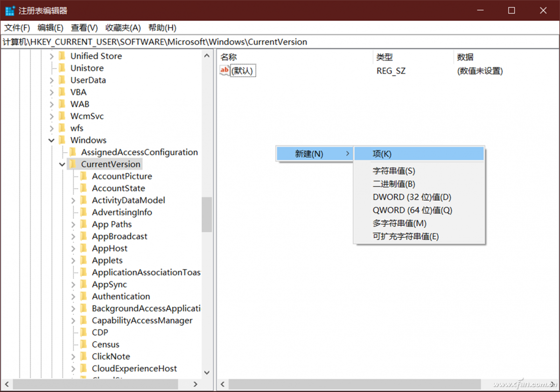Collapse the Windows key

[51, 140]
